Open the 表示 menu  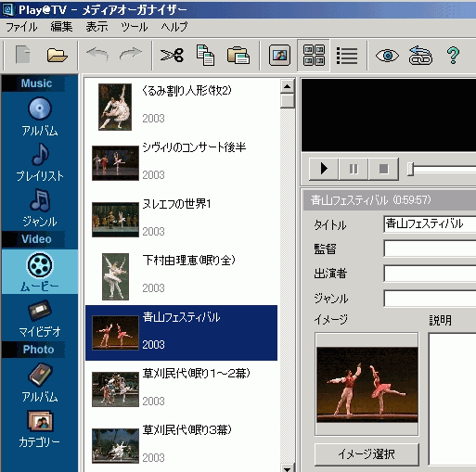coord(96,27)
